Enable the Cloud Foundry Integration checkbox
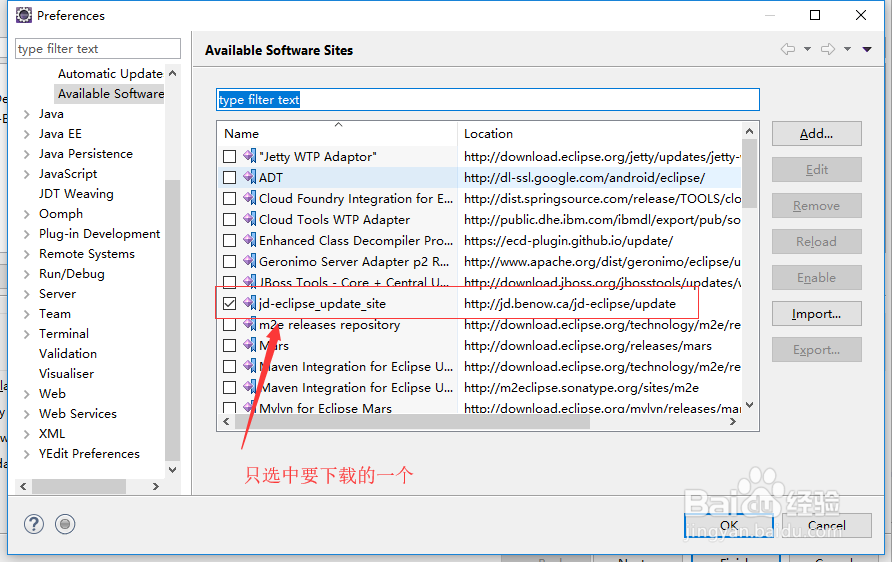892x562 pixels. [x=229, y=199]
